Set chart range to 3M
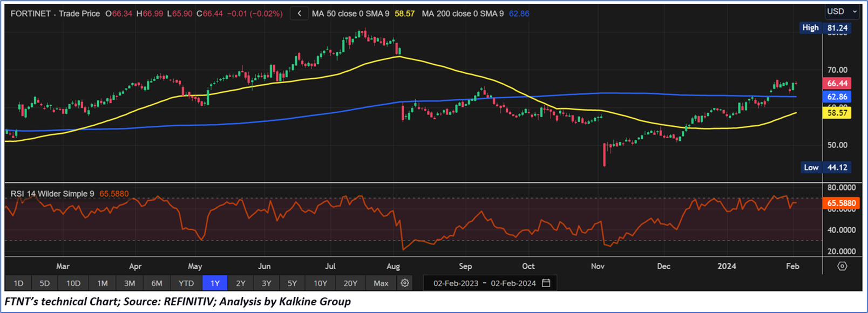Viewport: 868px width, 313px height. point(130,283)
